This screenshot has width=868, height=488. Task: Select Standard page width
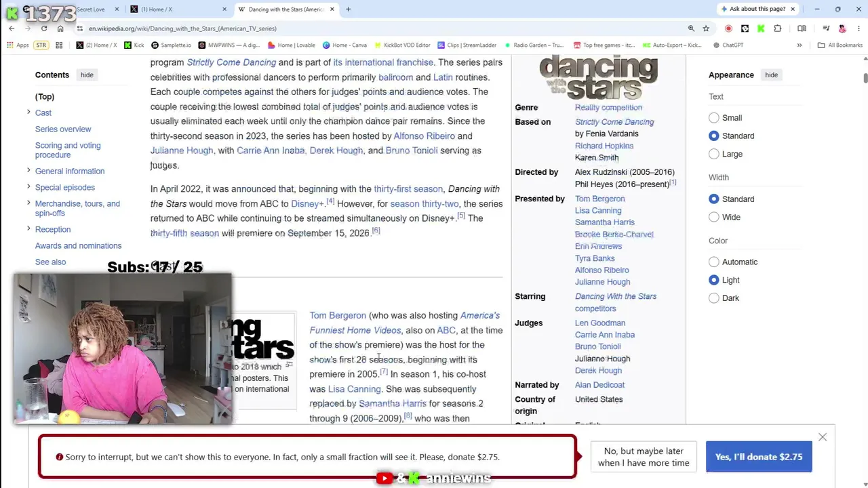[x=714, y=199]
